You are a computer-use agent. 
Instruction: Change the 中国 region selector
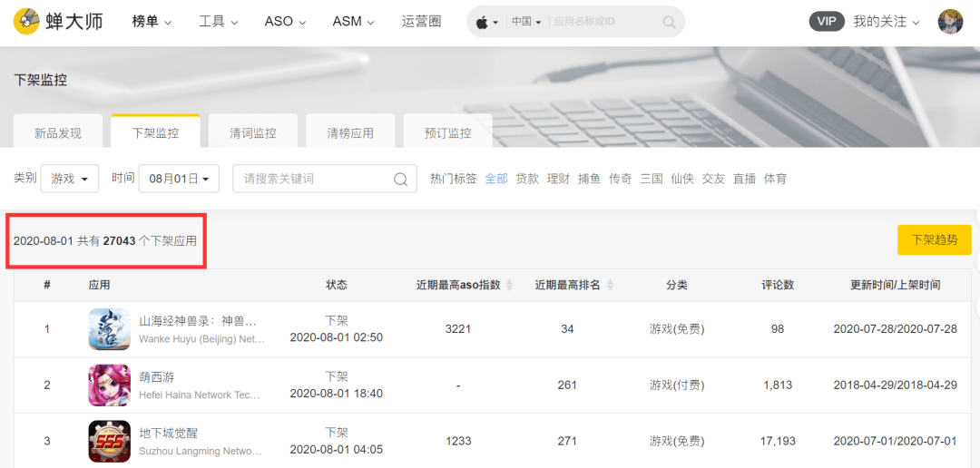click(526, 22)
